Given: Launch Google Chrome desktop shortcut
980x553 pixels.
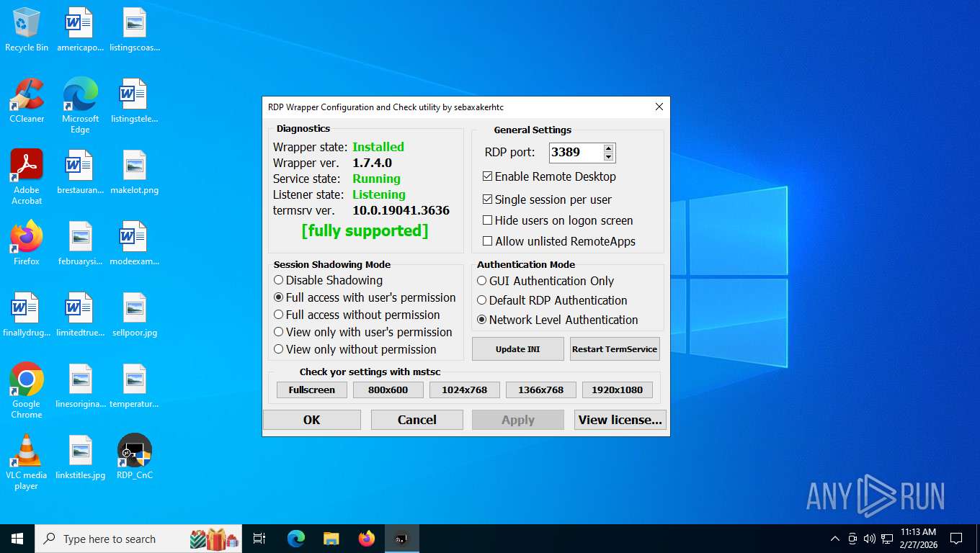Looking at the screenshot, I should click(27, 391).
